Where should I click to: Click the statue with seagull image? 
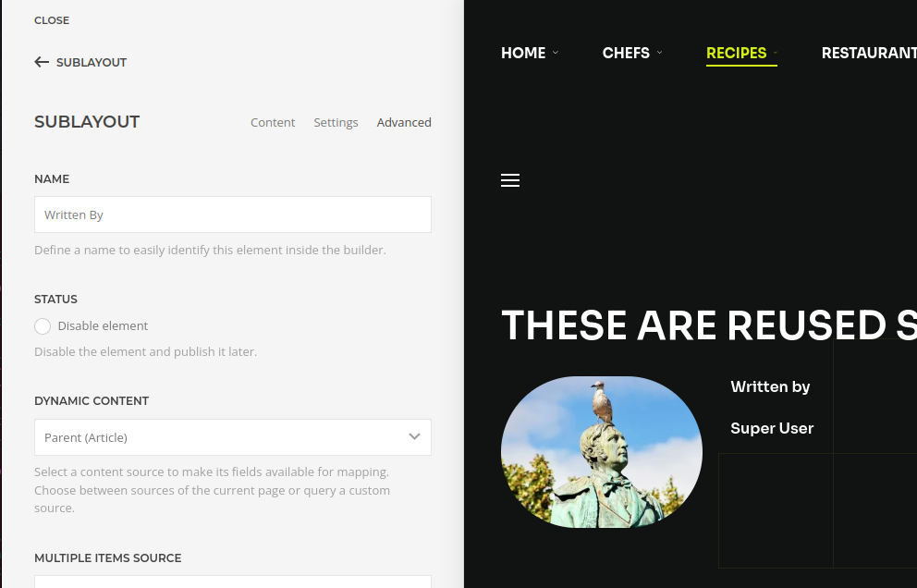coord(602,452)
